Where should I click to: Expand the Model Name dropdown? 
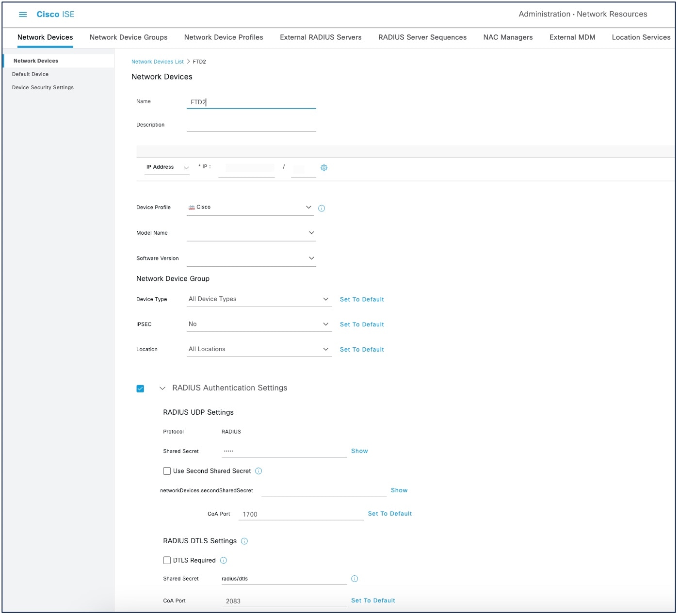[251, 233]
